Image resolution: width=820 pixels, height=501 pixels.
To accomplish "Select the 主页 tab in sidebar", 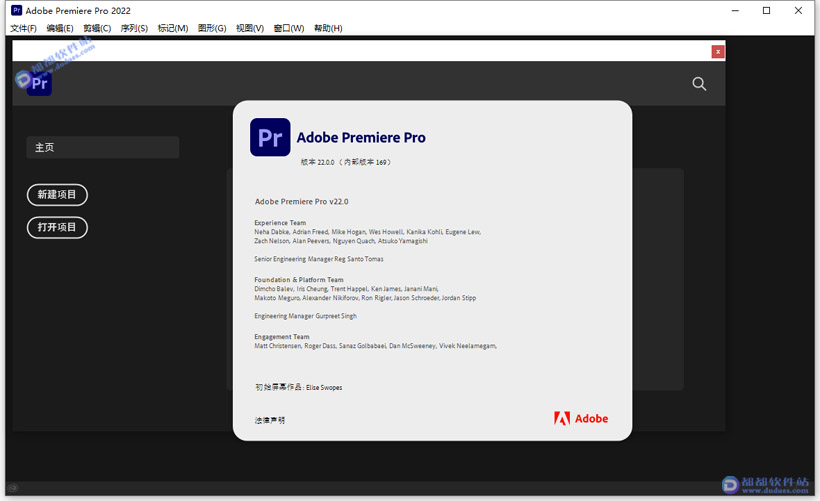I will pos(102,147).
